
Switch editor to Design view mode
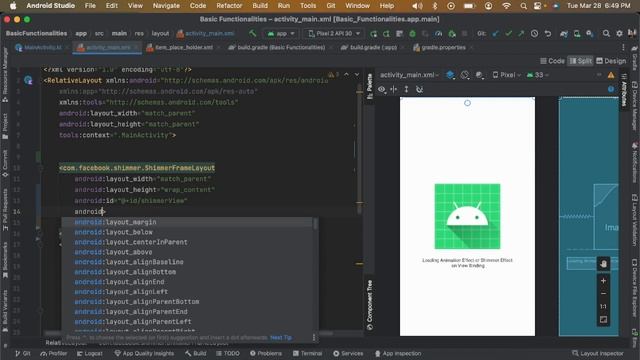(611, 61)
